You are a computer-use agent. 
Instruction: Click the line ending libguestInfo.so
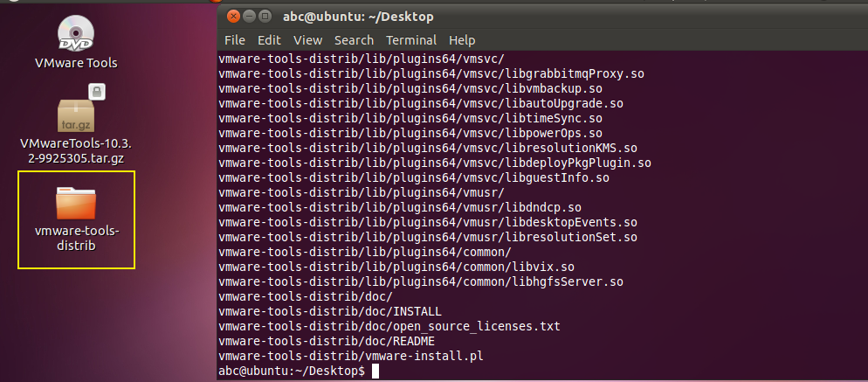tap(414, 178)
